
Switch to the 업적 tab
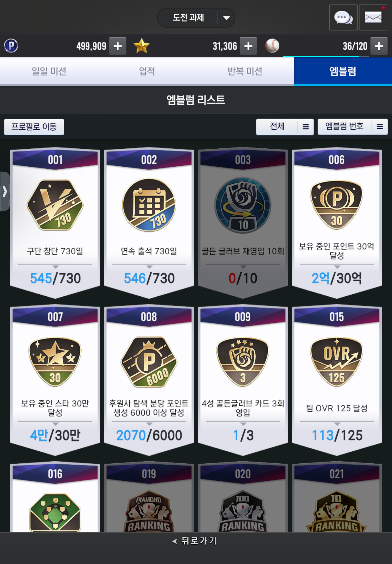[x=147, y=71]
